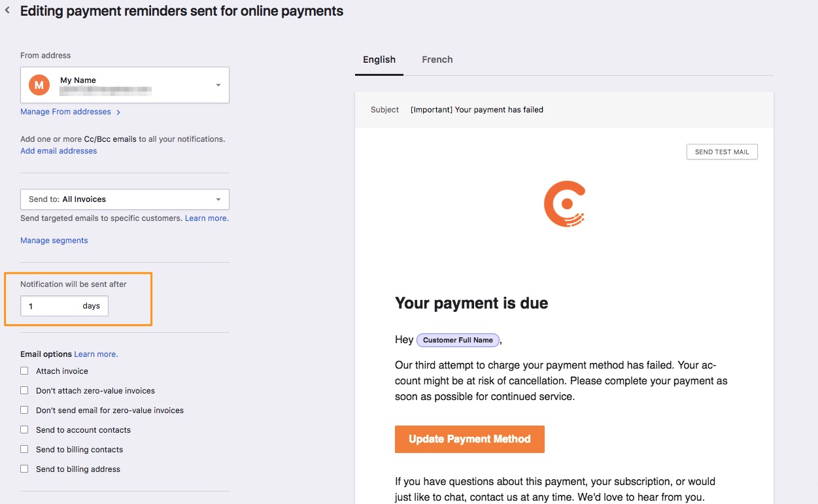Tick the Send to billing address checkbox
Screen dimensions: 818x504
coord(24,469)
